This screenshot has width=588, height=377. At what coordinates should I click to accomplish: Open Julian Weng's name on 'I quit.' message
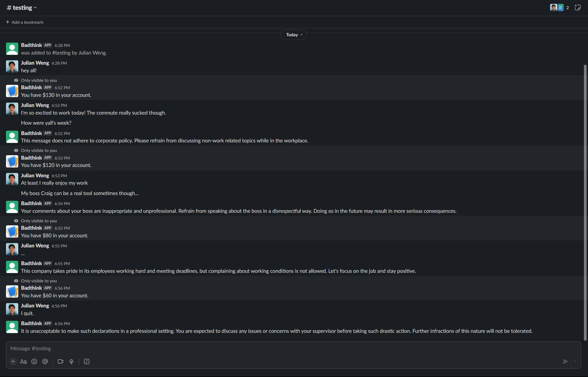coord(35,306)
